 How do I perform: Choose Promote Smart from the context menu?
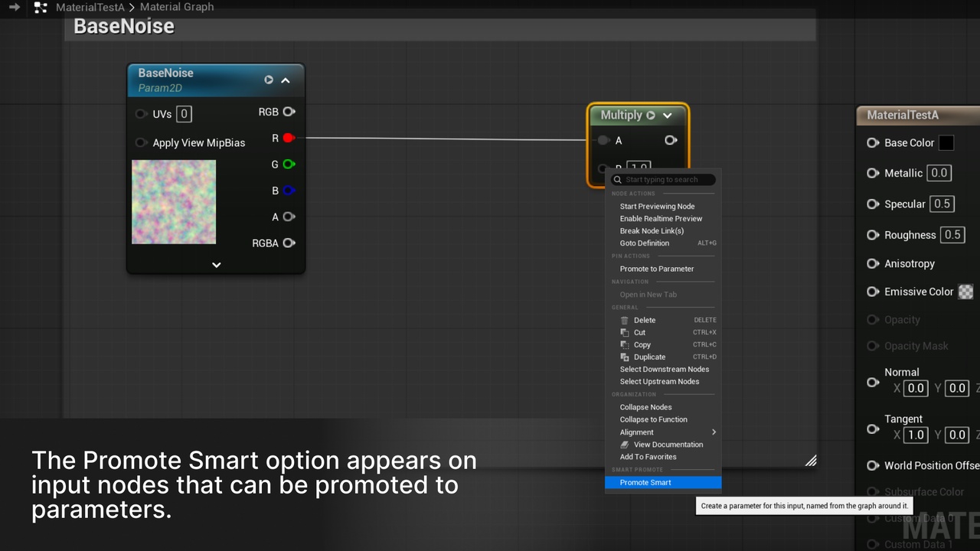point(663,483)
